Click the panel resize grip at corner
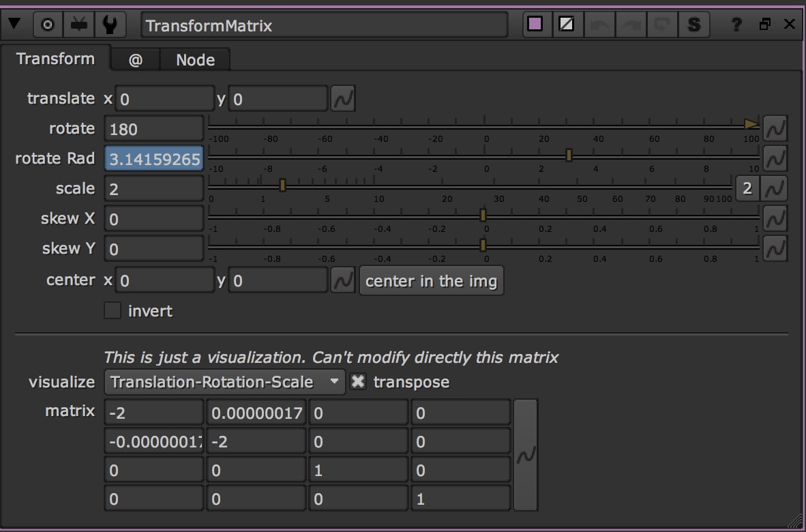This screenshot has width=806, height=532. 796,521
